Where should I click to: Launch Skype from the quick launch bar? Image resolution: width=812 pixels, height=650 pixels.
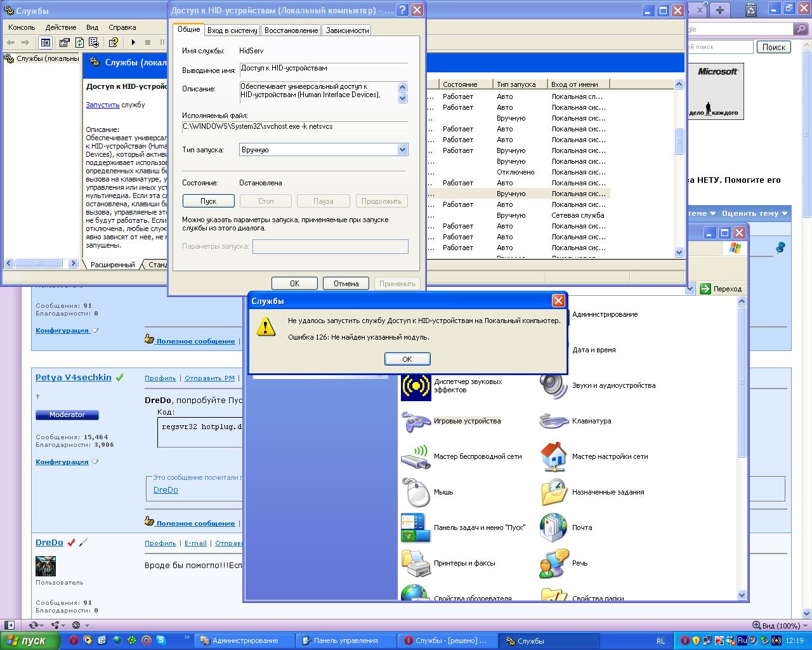click(x=161, y=640)
